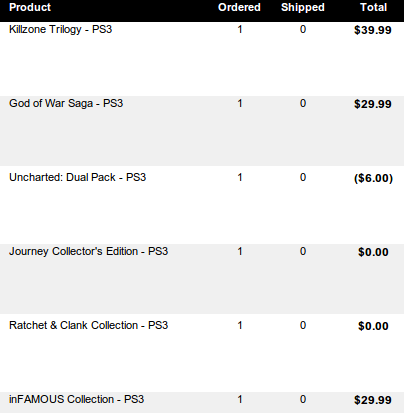Click ordered quantity for Uncharted: Dual Pack
The image size is (404, 413).
point(240,177)
